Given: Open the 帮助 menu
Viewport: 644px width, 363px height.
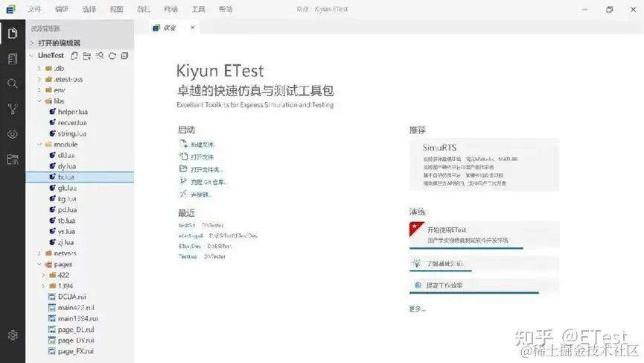Looking at the screenshot, I should [x=226, y=9].
